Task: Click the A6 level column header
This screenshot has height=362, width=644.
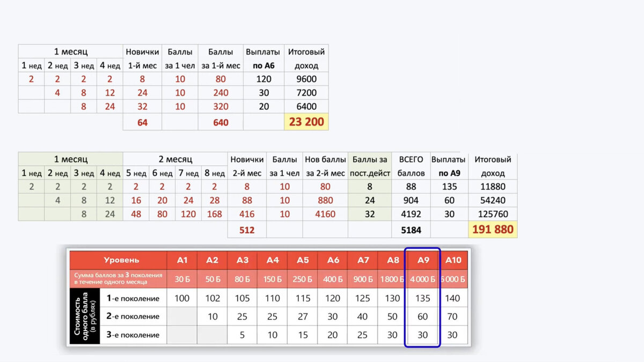Action: click(x=333, y=260)
